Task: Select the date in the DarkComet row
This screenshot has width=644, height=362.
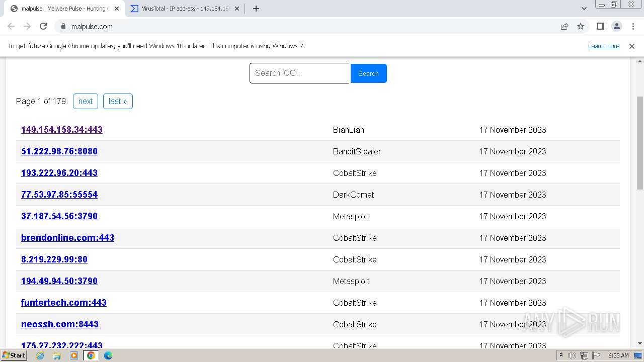Action: tap(513, 195)
